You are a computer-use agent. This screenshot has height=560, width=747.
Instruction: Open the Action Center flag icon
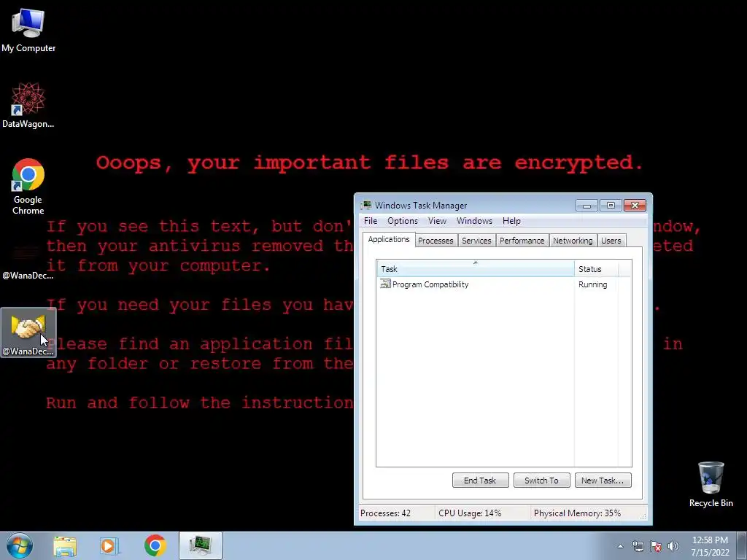656,546
